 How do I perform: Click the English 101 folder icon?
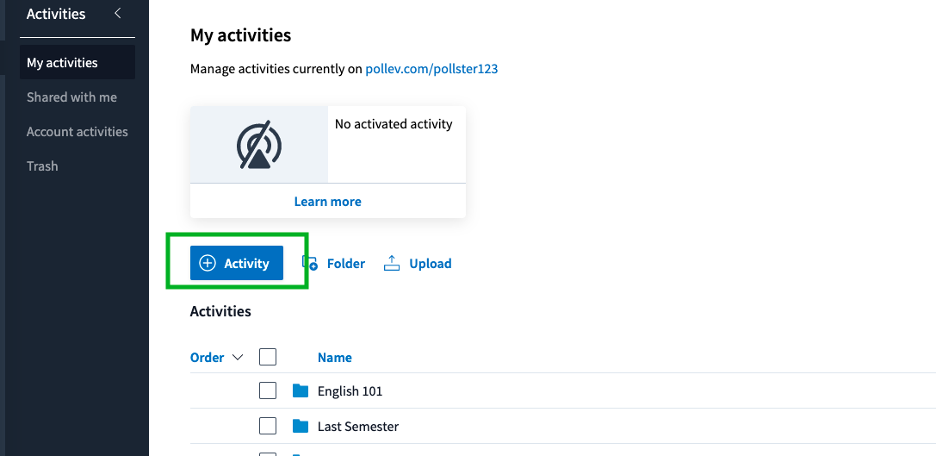point(301,391)
